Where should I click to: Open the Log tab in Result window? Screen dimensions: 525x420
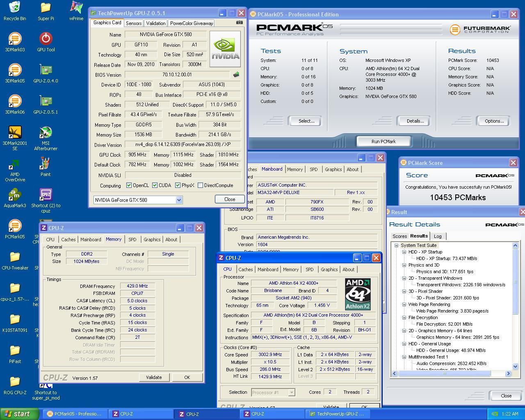(438, 236)
